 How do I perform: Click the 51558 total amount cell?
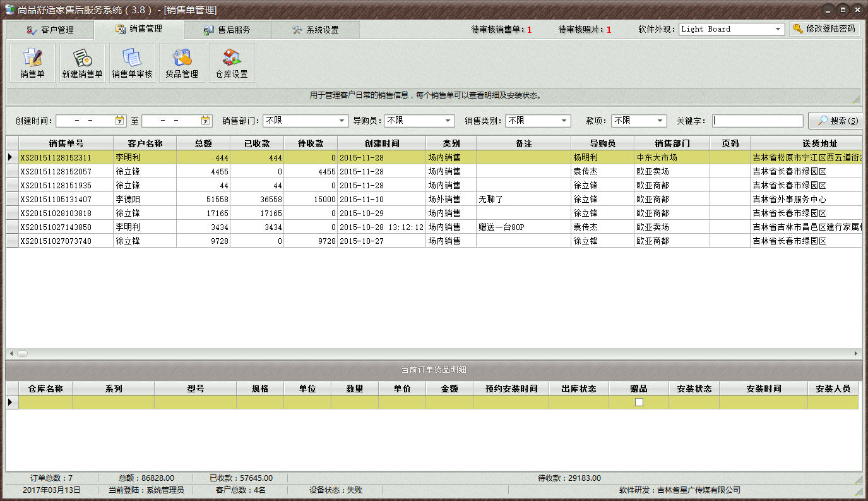[203, 199]
